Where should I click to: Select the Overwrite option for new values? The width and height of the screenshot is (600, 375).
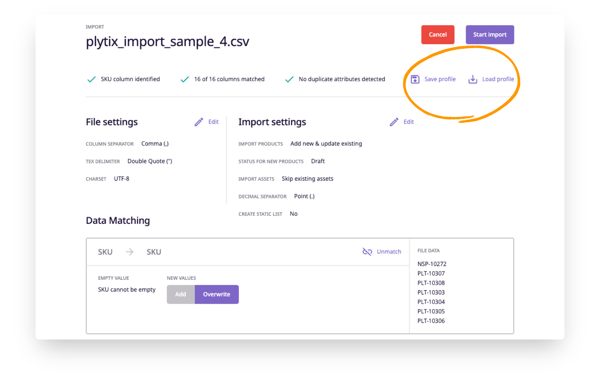point(217,294)
